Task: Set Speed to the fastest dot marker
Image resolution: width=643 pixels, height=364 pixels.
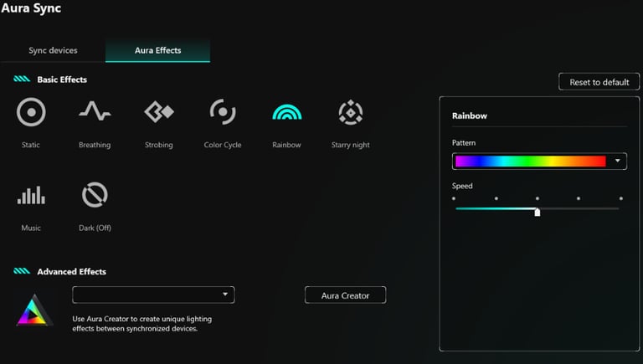Action: [x=621, y=198]
